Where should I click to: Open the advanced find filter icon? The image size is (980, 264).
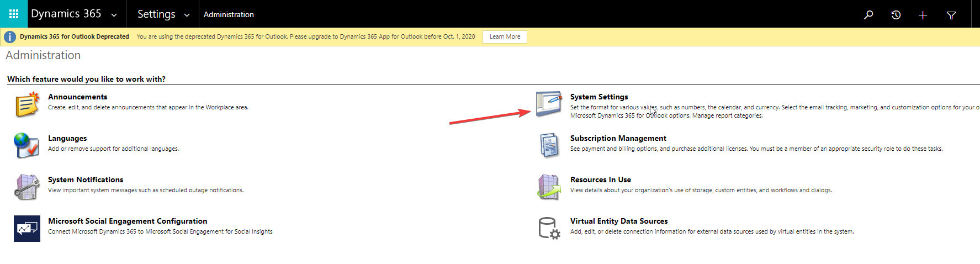point(951,15)
